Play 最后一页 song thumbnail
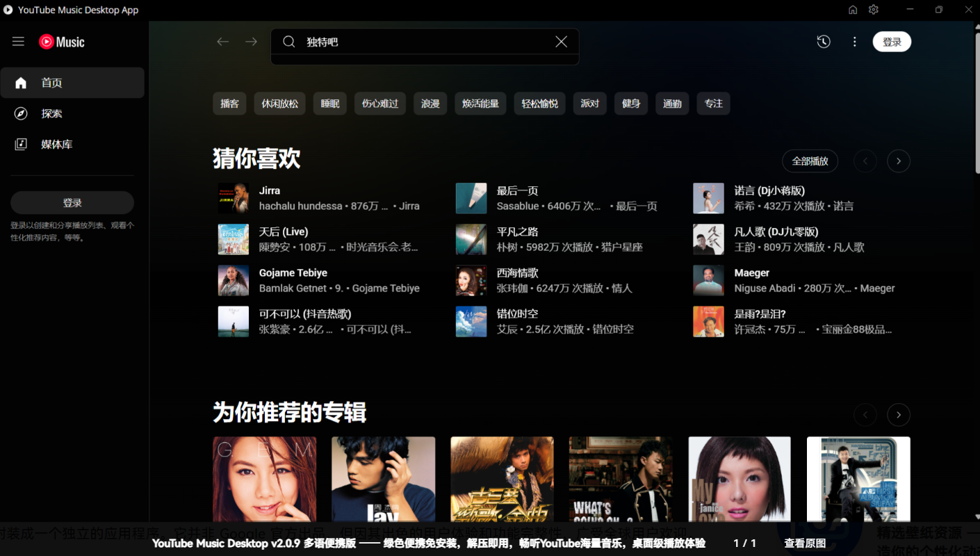 click(x=471, y=198)
